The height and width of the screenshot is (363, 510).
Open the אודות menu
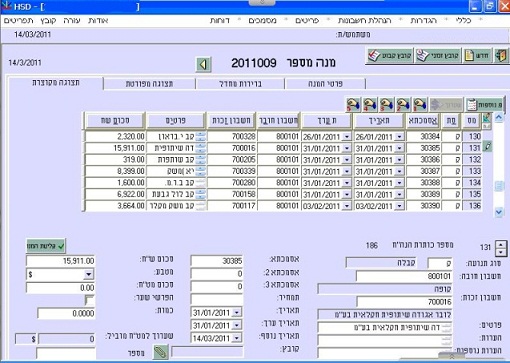[98, 21]
